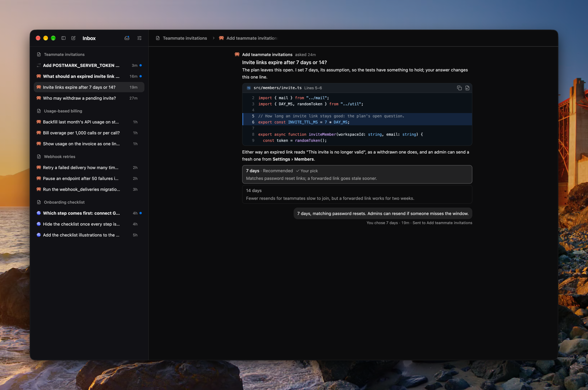
Task: Select Webhook retries group header
Action: pos(59,157)
